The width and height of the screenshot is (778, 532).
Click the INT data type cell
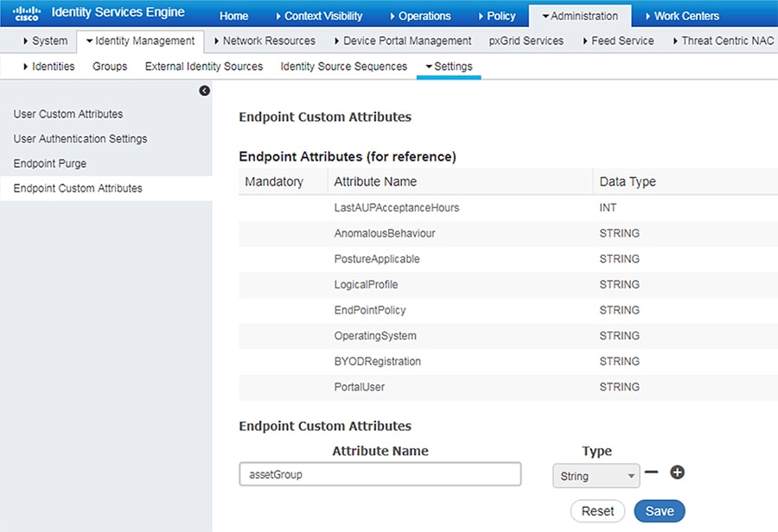coord(608,208)
